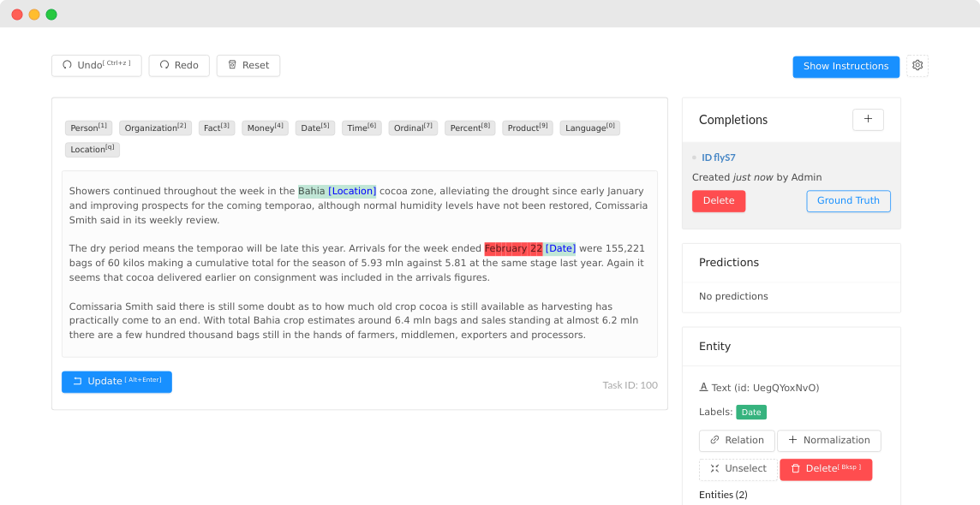980x505 pixels.
Task: Create a Relation for selected entity
Action: coord(737,441)
